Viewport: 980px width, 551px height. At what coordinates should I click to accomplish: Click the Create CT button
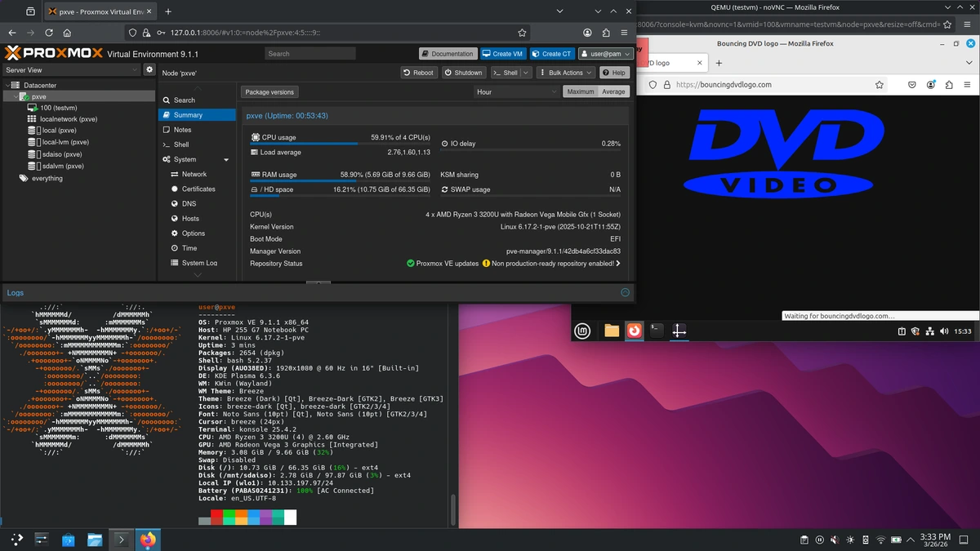point(551,54)
